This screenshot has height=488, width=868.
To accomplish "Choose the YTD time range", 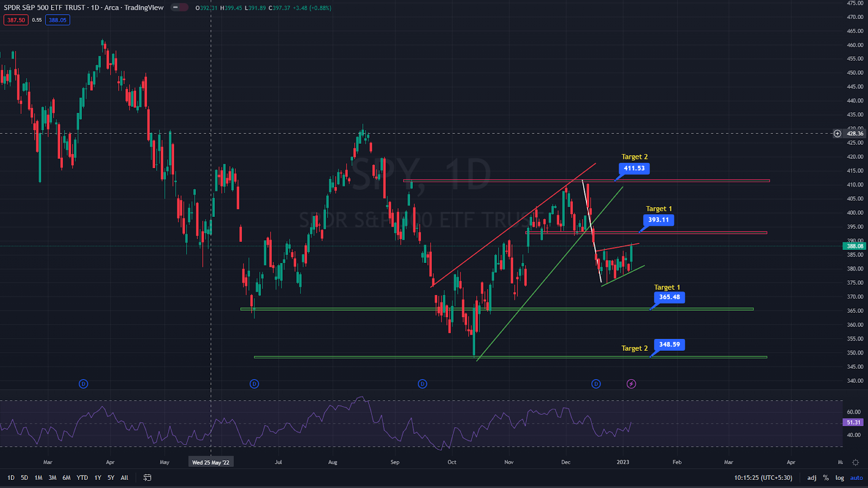I will [x=82, y=478].
